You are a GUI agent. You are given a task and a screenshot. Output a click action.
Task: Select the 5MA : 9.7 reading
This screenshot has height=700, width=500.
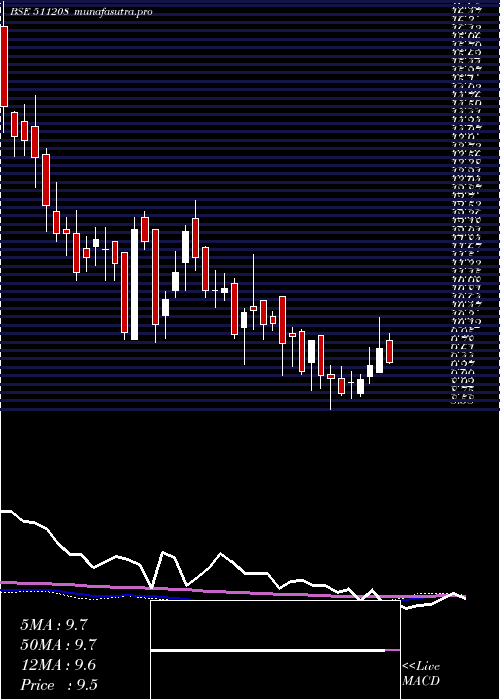[54, 625]
